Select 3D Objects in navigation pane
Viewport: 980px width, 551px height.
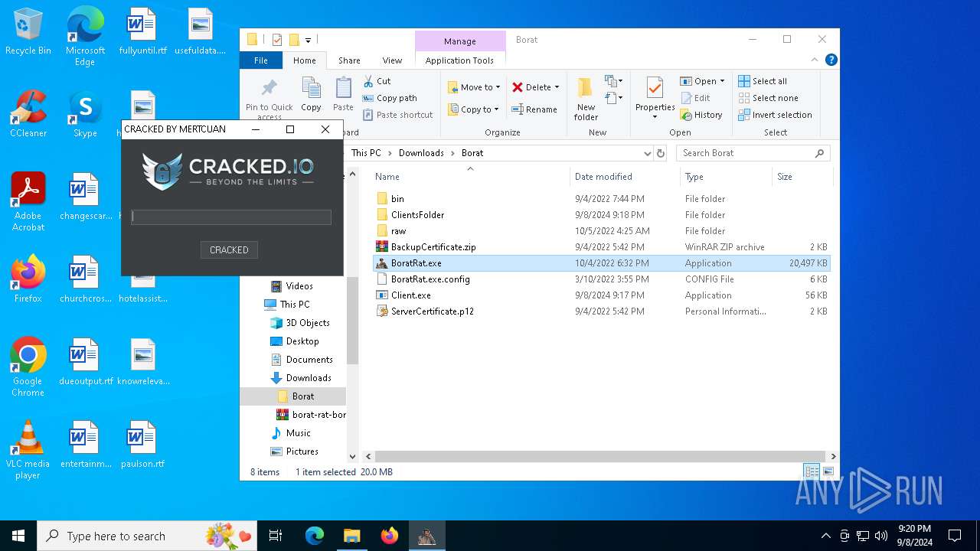pyautogui.click(x=308, y=323)
